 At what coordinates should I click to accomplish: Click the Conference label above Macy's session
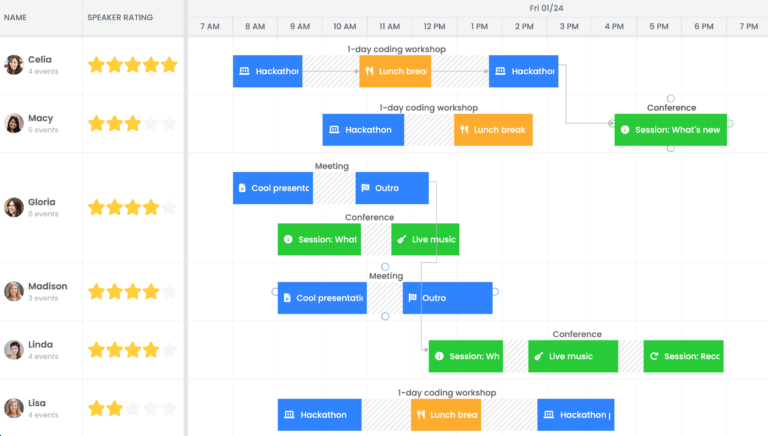(x=671, y=107)
